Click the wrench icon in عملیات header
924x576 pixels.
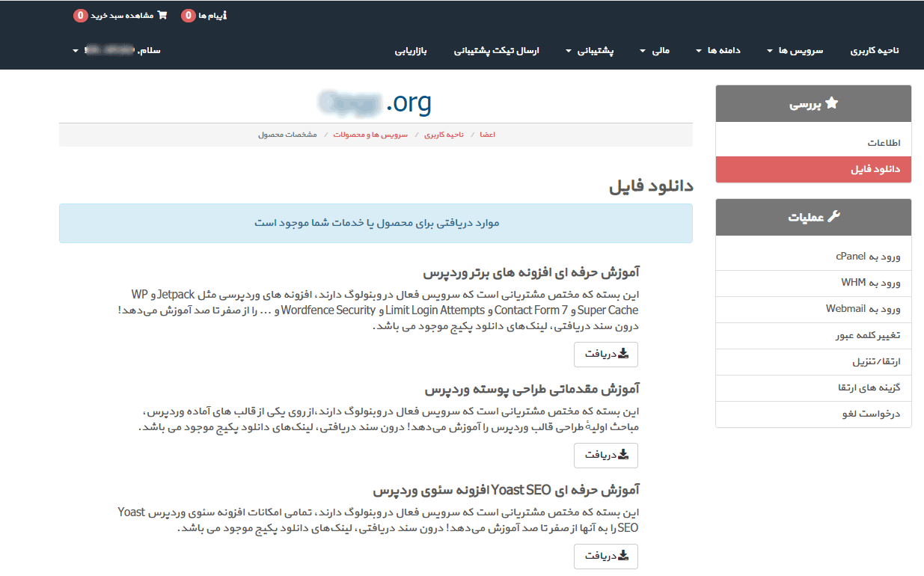pyautogui.click(x=835, y=217)
